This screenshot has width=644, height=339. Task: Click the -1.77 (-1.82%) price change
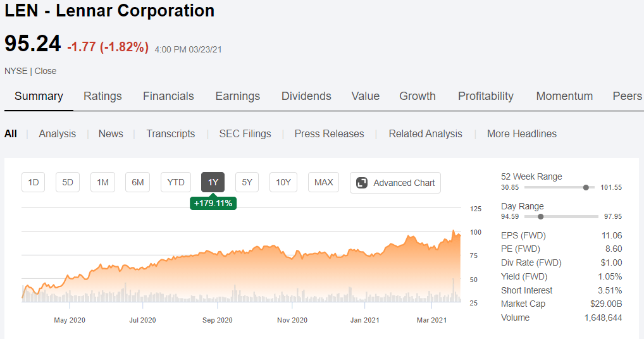pos(108,47)
